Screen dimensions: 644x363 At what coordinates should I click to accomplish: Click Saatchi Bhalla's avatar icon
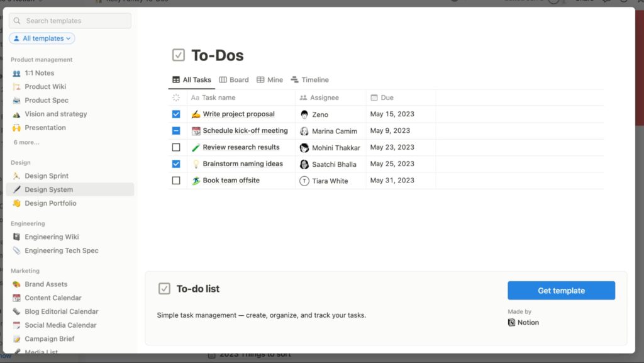click(x=304, y=164)
